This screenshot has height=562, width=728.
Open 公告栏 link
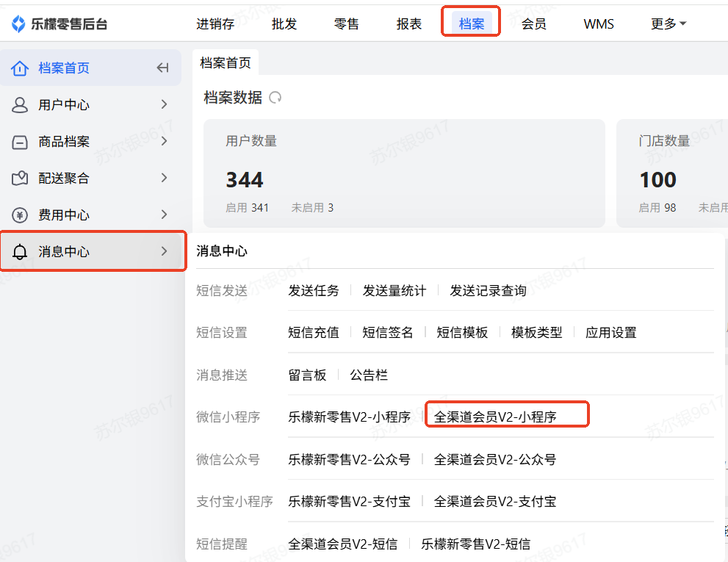(x=369, y=375)
